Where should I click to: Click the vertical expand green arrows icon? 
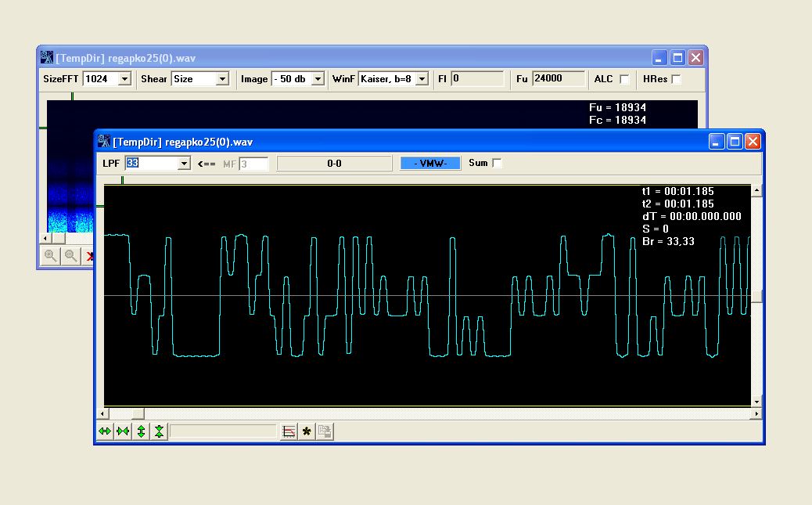[x=141, y=431]
